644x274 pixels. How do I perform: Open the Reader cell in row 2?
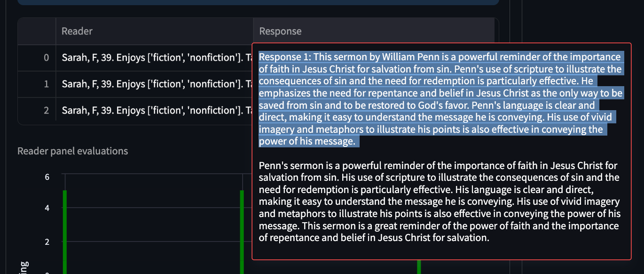(x=154, y=111)
